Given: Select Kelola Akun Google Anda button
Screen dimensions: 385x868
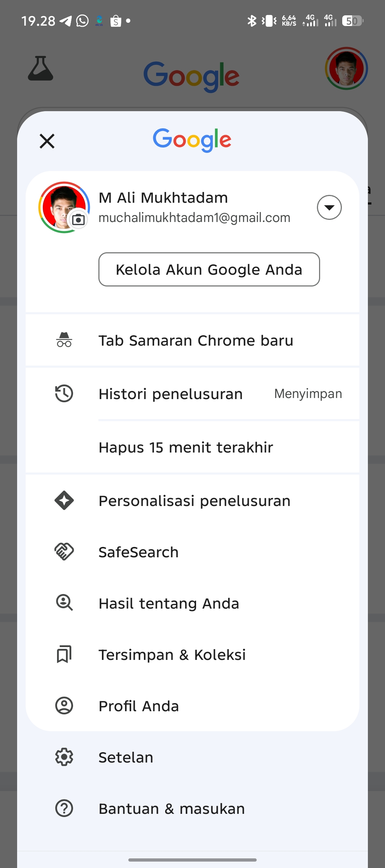Looking at the screenshot, I should [209, 269].
